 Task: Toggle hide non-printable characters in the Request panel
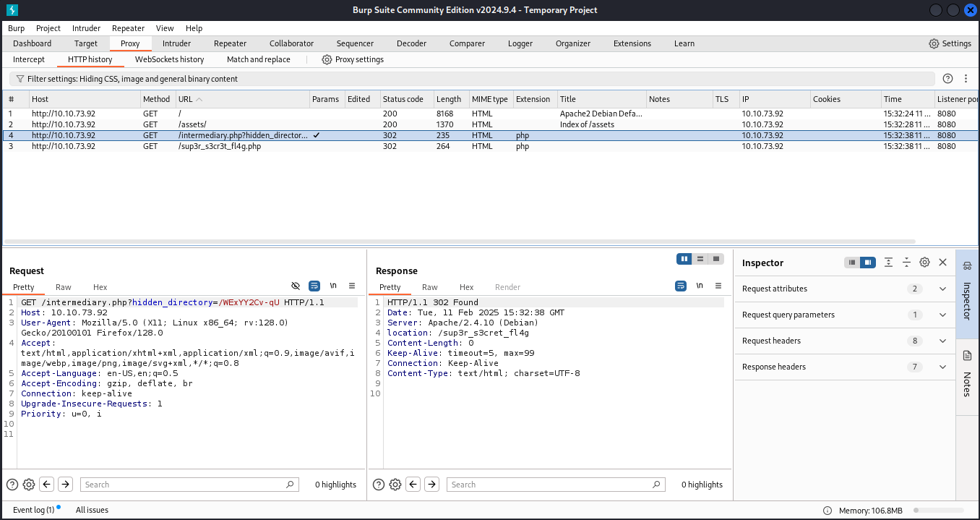(x=296, y=286)
